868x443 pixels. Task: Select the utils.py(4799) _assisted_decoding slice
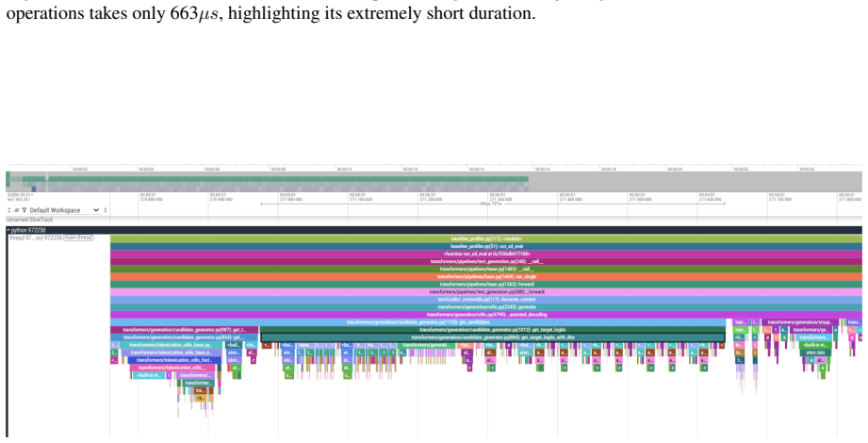click(x=486, y=315)
